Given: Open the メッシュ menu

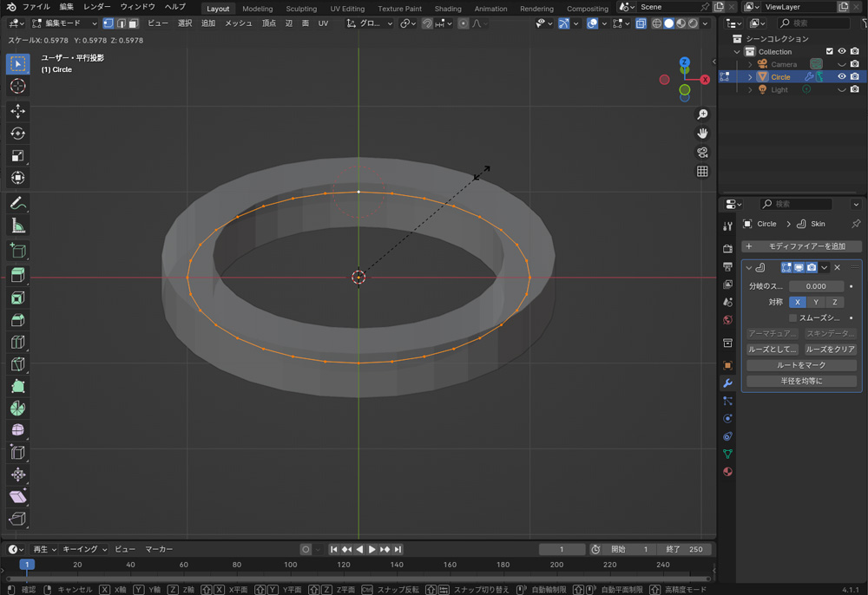Looking at the screenshot, I should pyautogui.click(x=239, y=23).
